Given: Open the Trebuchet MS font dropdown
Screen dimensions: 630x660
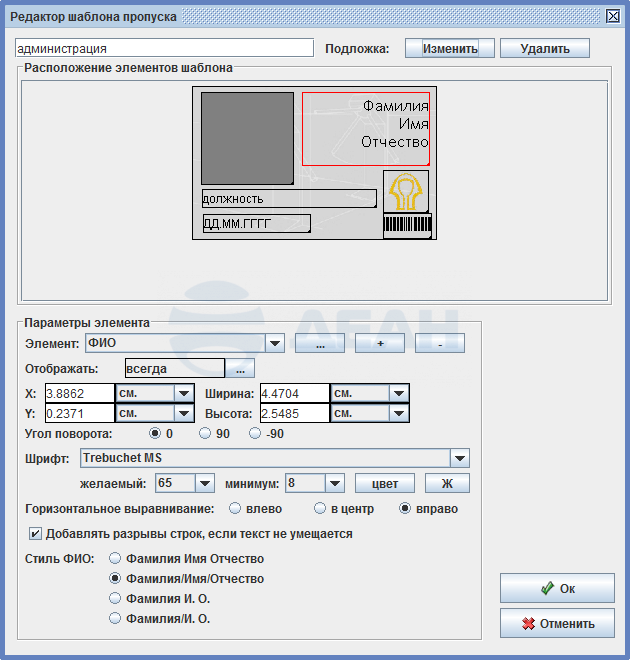Looking at the screenshot, I should [459, 459].
